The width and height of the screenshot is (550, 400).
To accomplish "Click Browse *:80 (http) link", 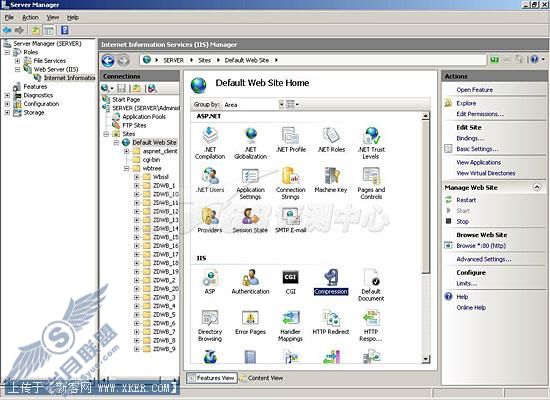I will point(481,246).
